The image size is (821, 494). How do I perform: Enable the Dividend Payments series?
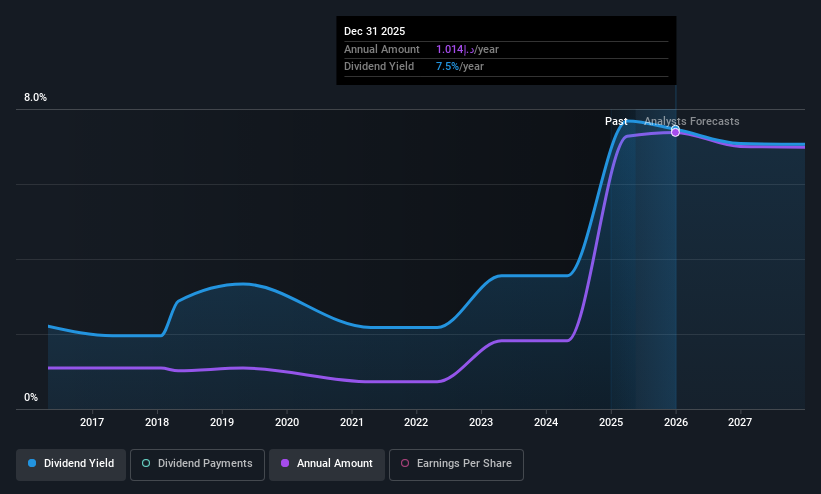tap(197, 464)
